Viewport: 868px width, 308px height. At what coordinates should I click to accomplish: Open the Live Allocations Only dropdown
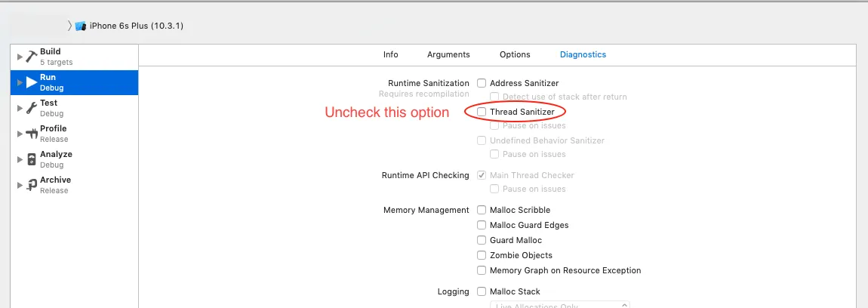pos(559,305)
